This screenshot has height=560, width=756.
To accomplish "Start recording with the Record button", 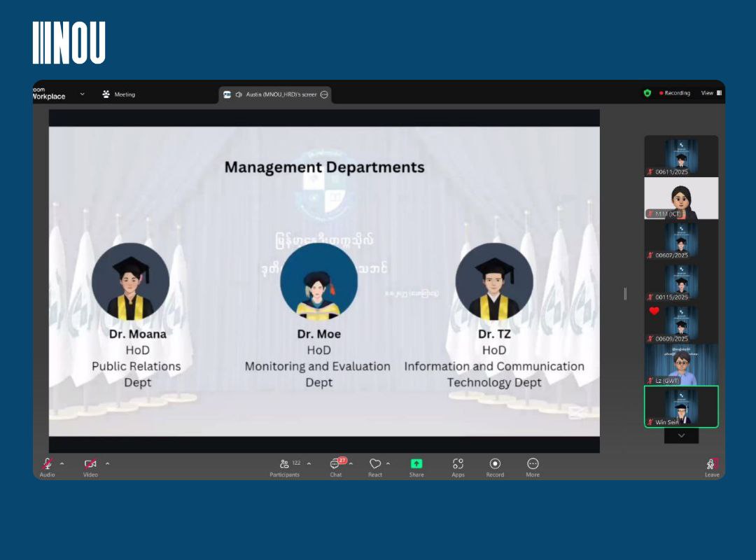I will pos(495,467).
